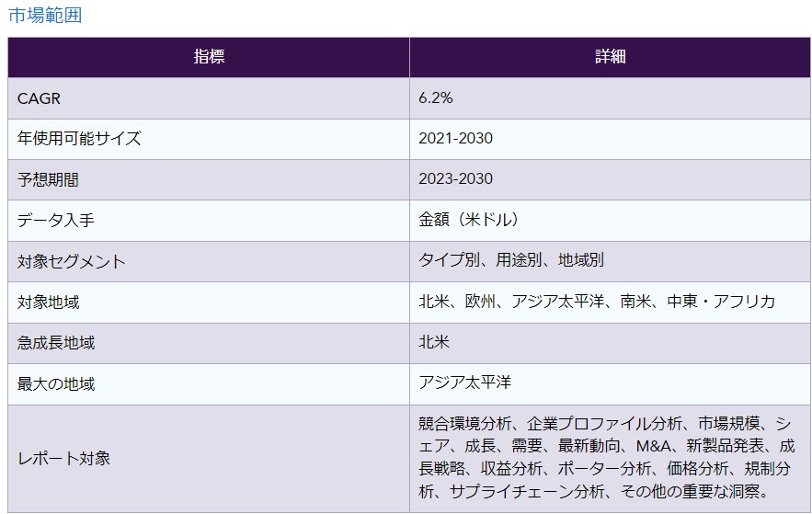Screen dimensions: 812x514
Task: Click the 6.2% value cell
Action: pos(610,98)
